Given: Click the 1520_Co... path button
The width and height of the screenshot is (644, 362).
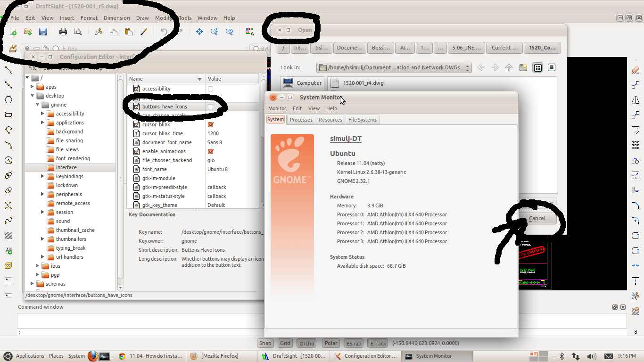Looking at the screenshot, I should [542, 48].
